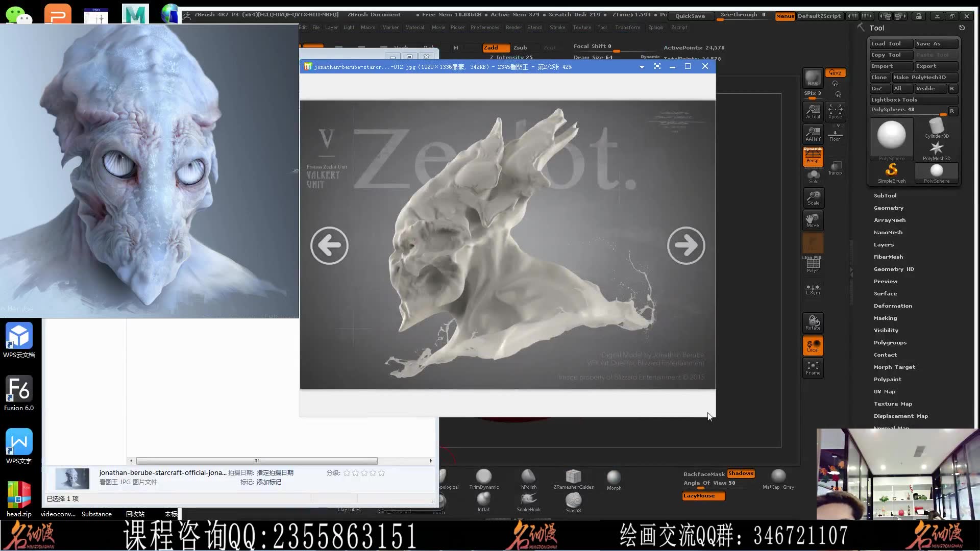980x551 pixels.
Task: Click the Frame mesh icon
Action: tap(813, 368)
